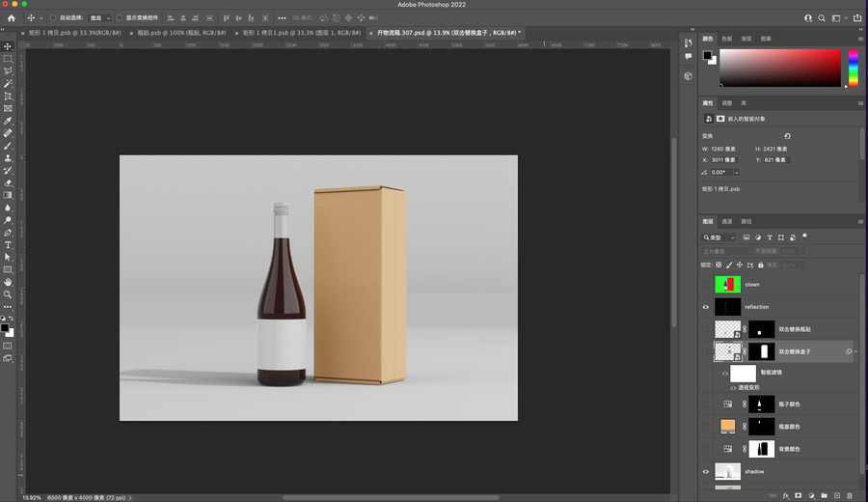The image size is (868, 502).
Task: Hide the shadow layer
Action: click(706, 471)
